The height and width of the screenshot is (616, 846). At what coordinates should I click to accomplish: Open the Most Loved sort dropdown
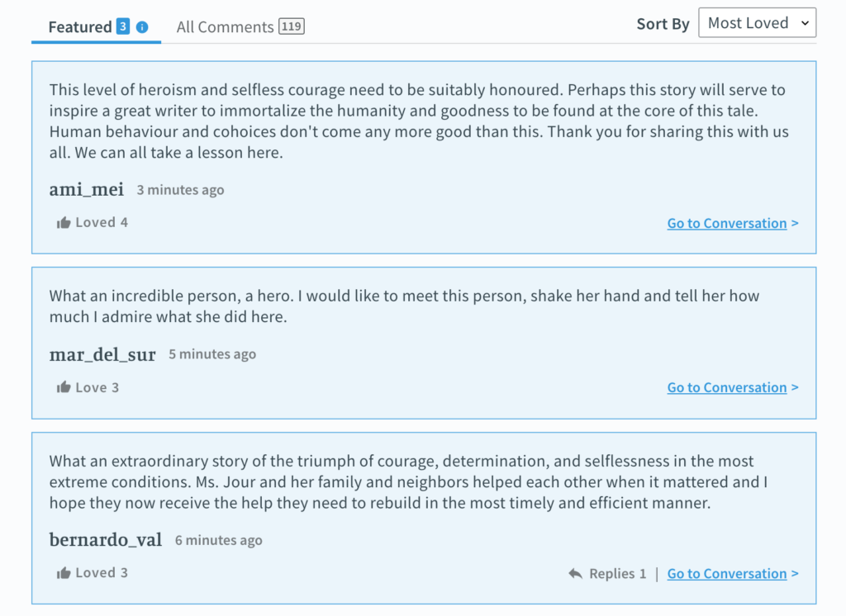pos(757,22)
